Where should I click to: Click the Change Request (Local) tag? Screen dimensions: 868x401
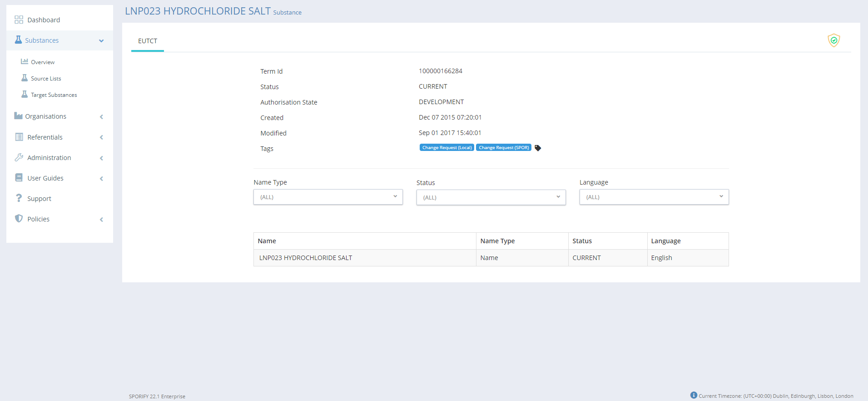[446, 148]
